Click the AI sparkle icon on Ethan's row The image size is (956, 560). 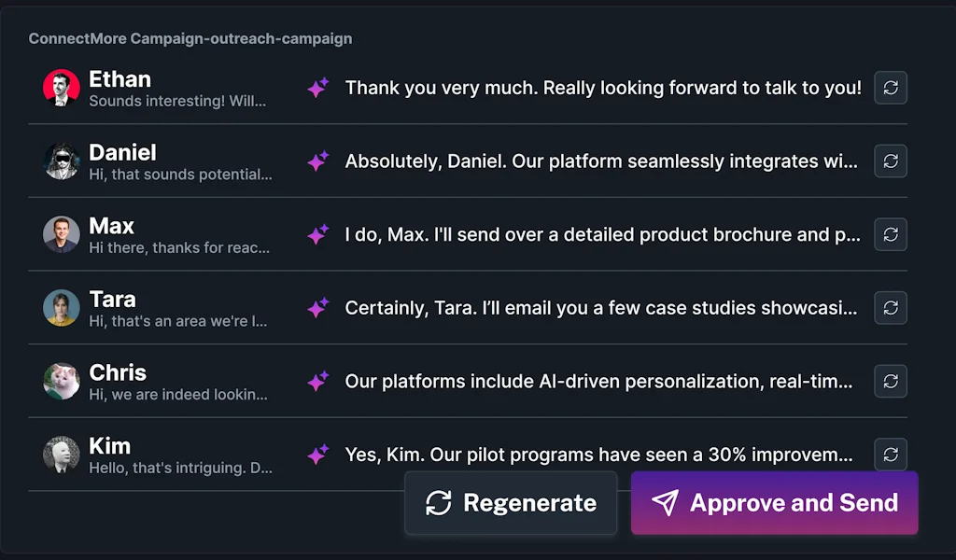[x=318, y=88]
